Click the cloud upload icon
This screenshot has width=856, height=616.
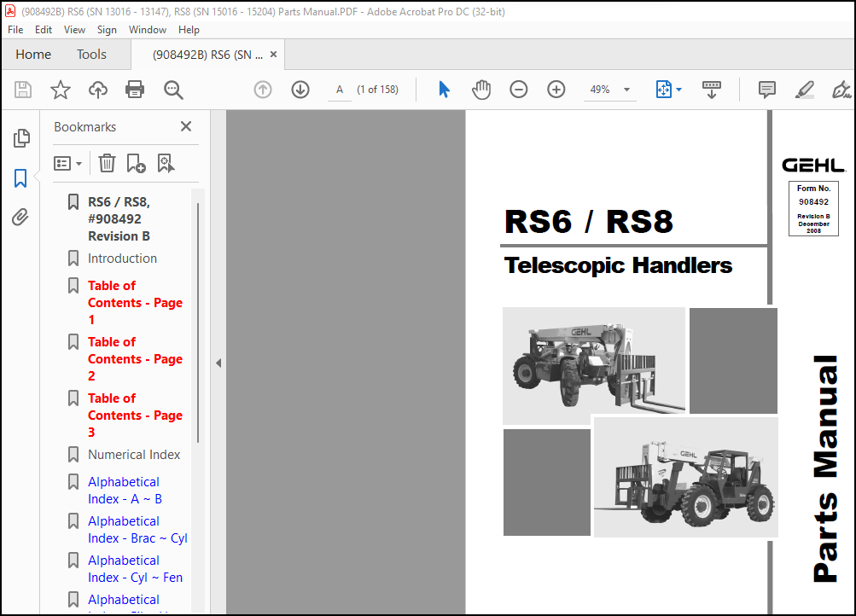[x=98, y=90]
